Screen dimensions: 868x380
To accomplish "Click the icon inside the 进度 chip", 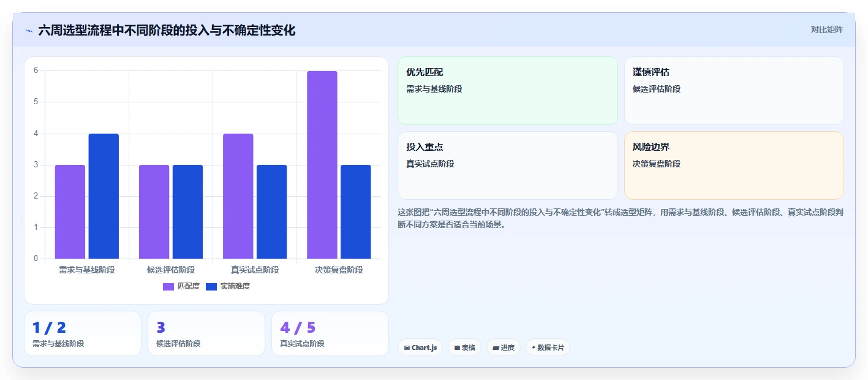I will pyautogui.click(x=496, y=348).
